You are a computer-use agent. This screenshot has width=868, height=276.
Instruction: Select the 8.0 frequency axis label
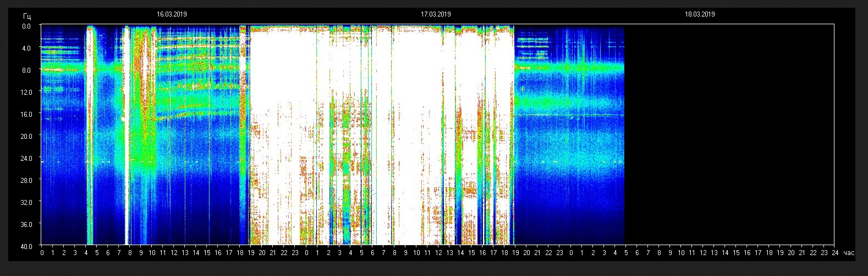tap(27, 71)
